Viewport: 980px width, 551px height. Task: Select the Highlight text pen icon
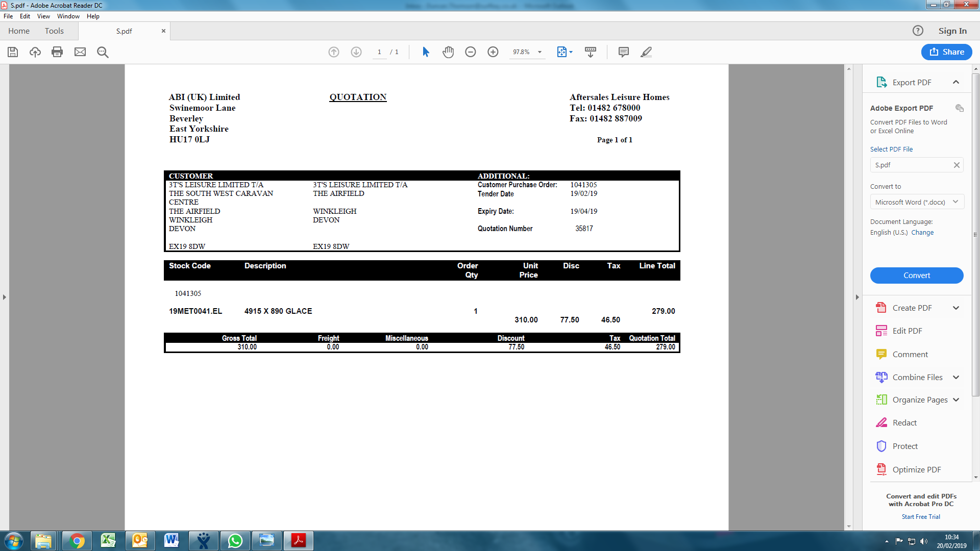tap(646, 52)
